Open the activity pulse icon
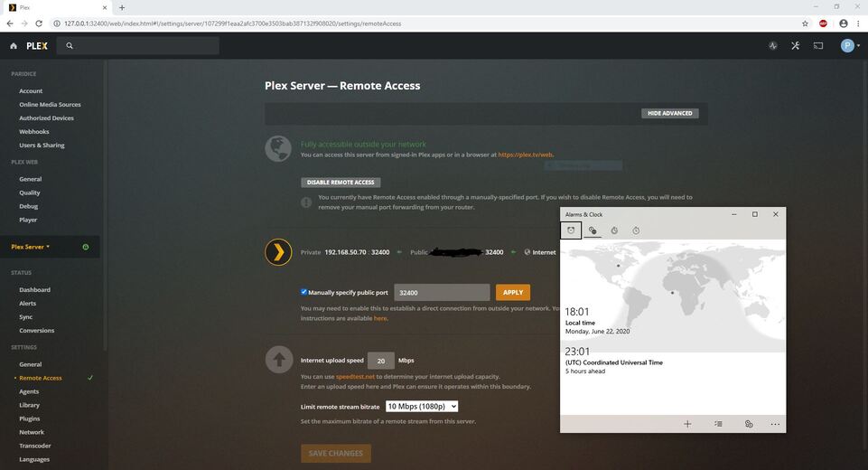The image size is (868, 470). coord(773,45)
